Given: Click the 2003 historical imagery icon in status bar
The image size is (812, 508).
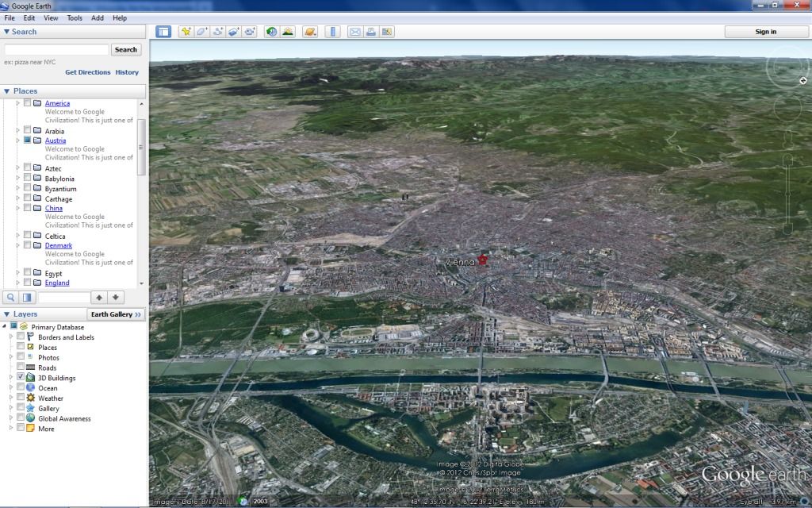Looking at the screenshot, I should pyautogui.click(x=243, y=502).
